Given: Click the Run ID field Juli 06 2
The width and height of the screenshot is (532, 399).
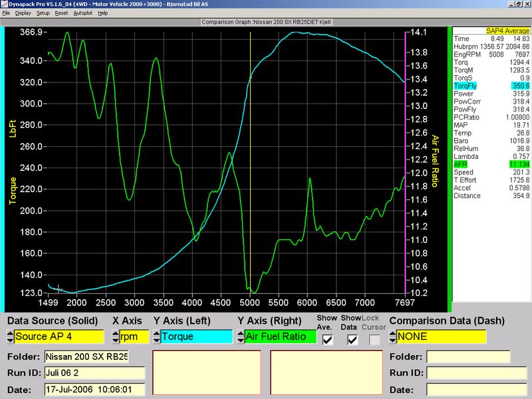Looking at the screenshot, I should (94, 373).
